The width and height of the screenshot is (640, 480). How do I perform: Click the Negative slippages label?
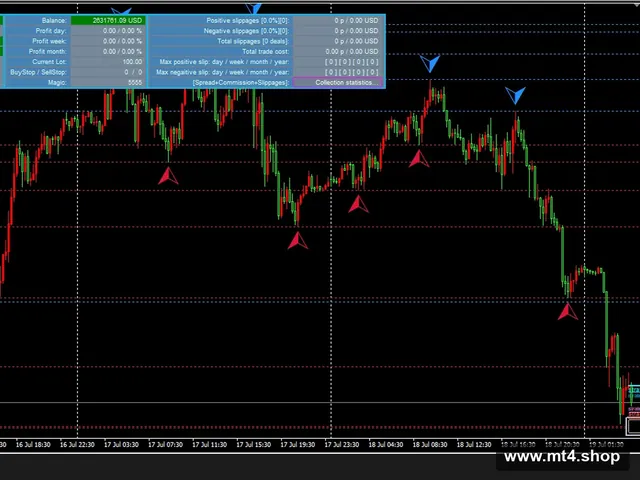(247, 31)
